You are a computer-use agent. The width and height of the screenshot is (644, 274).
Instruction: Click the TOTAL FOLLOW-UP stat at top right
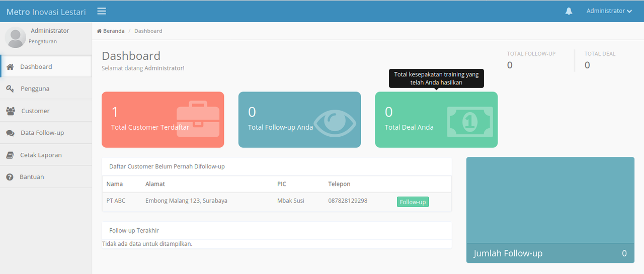pyautogui.click(x=531, y=60)
